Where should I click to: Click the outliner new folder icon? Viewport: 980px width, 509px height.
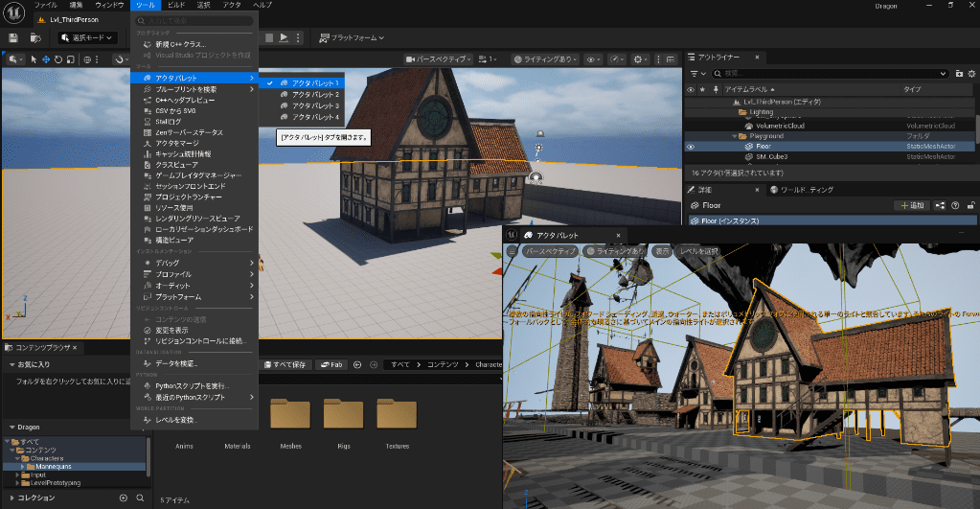[x=959, y=74]
